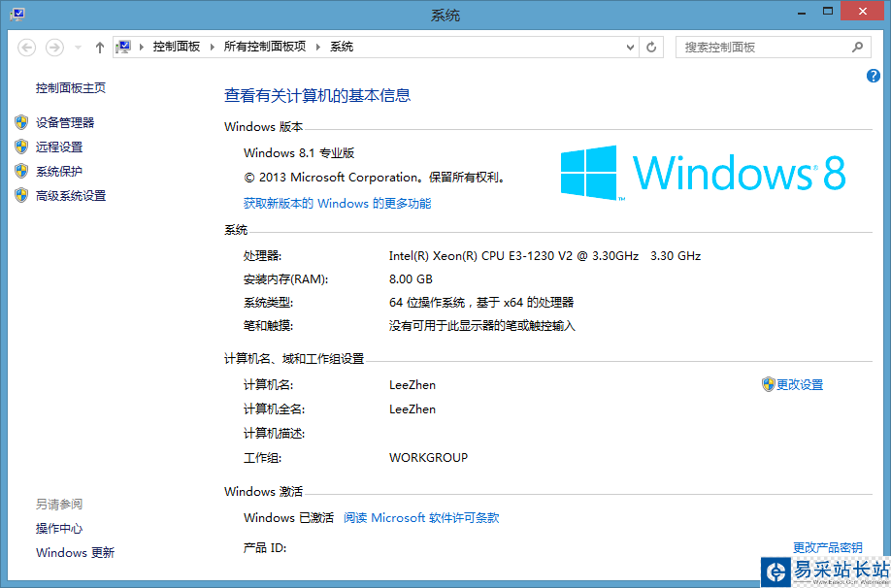891x588 pixels.
Task: Click the shield icon next to 设备管理器
Action: tap(21, 122)
